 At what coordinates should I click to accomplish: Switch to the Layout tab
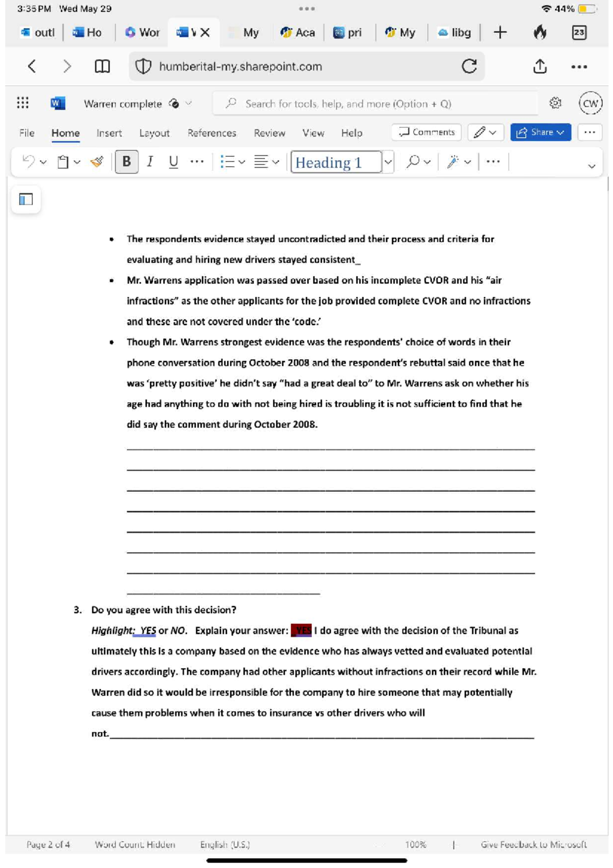pyautogui.click(x=154, y=133)
